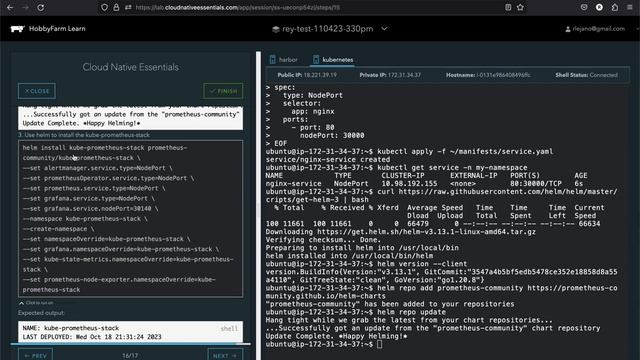
Task: Click the site permissions icon in address bar
Action: (x=128, y=7)
